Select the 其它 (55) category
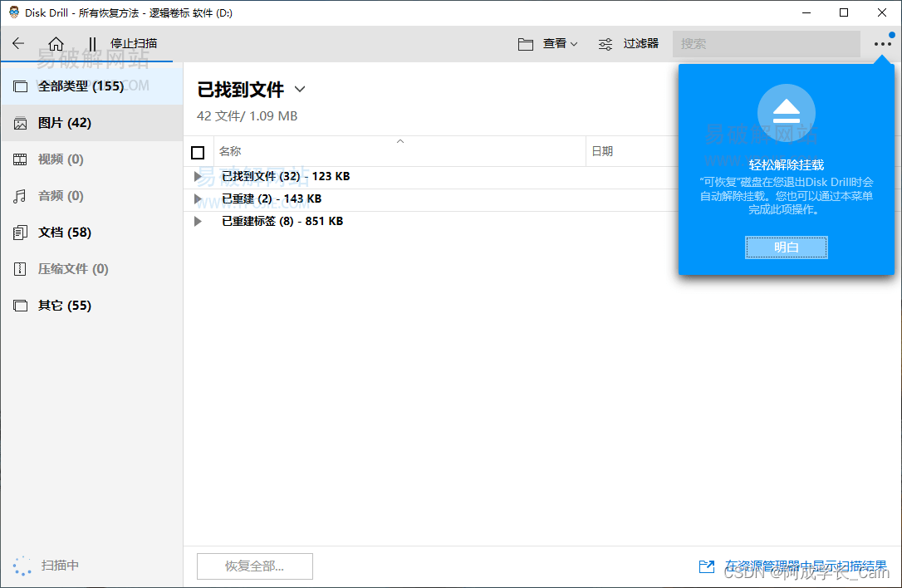Screen dimensions: 902x588 [x=92, y=306]
